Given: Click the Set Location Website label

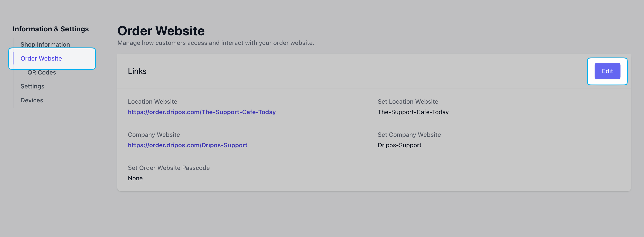Looking at the screenshot, I should click(x=408, y=102).
